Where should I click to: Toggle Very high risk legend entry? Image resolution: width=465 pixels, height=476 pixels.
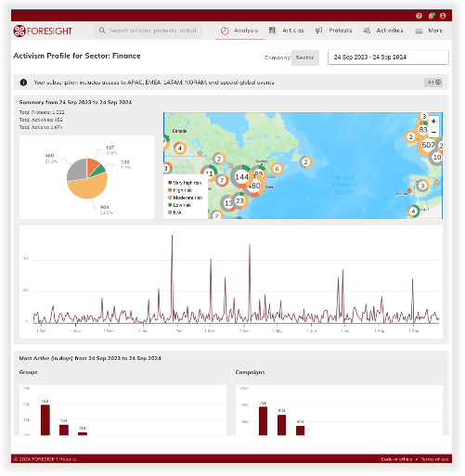point(185,183)
